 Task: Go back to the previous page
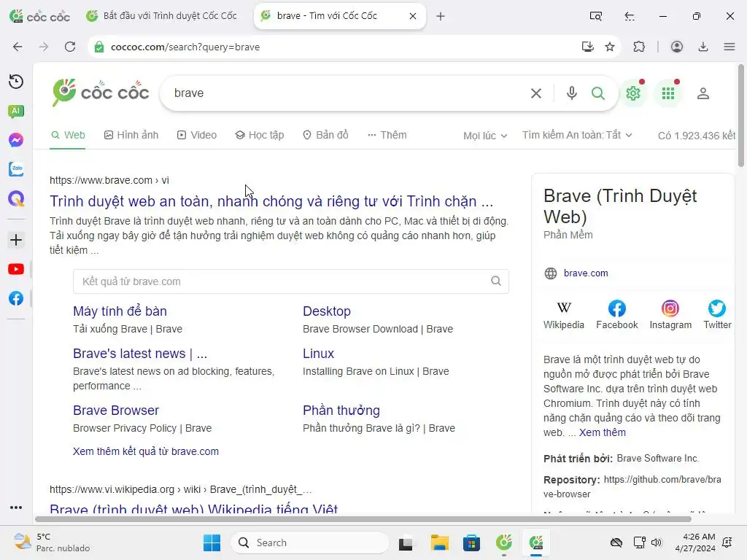18,47
